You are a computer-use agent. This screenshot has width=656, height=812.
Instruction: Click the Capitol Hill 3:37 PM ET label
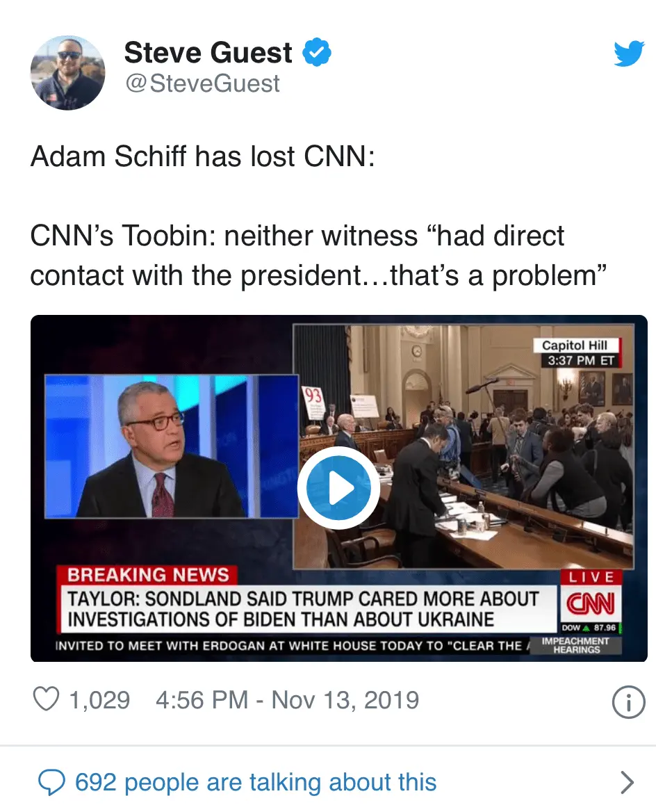point(578,353)
